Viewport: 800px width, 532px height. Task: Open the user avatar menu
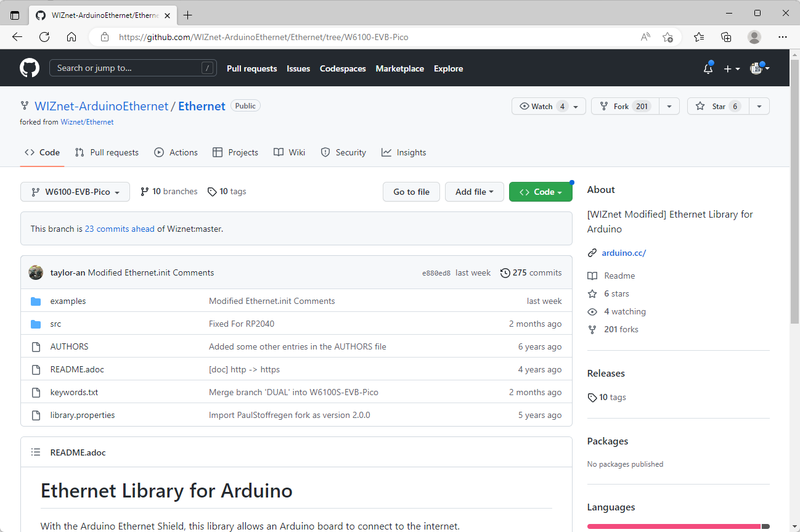coord(759,68)
